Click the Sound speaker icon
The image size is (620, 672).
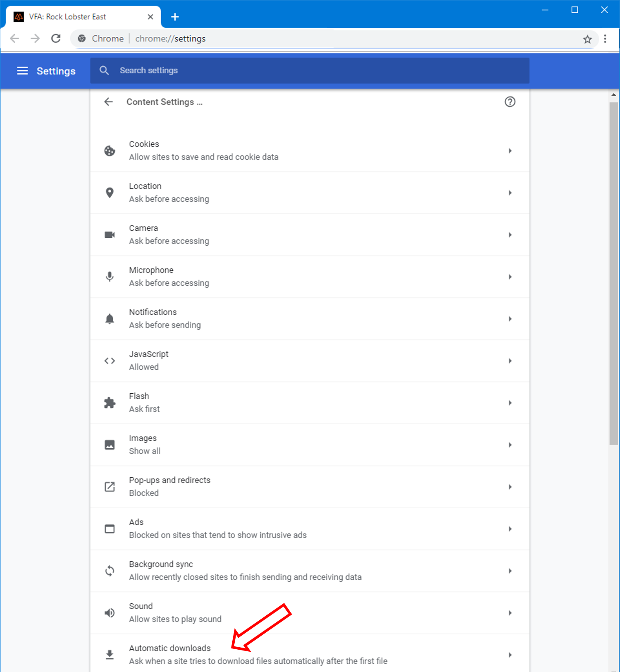[x=110, y=613]
